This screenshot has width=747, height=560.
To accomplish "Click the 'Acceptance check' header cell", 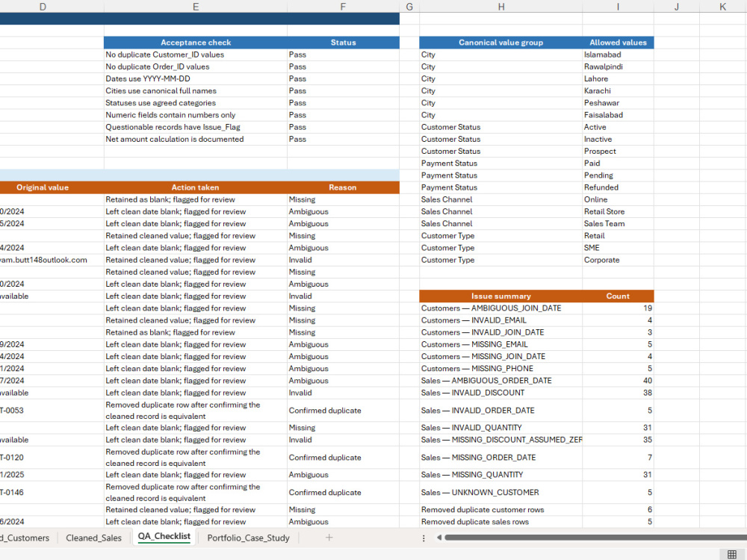I will coord(195,43).
